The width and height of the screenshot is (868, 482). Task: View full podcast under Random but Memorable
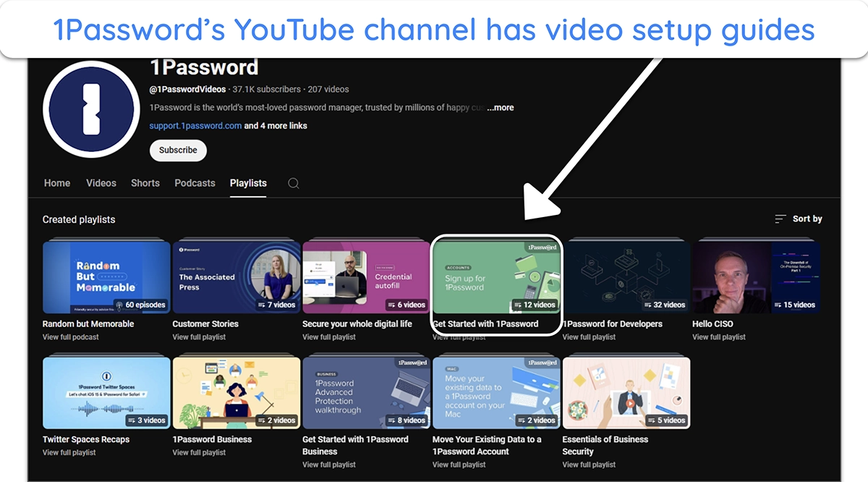point(71,337)
